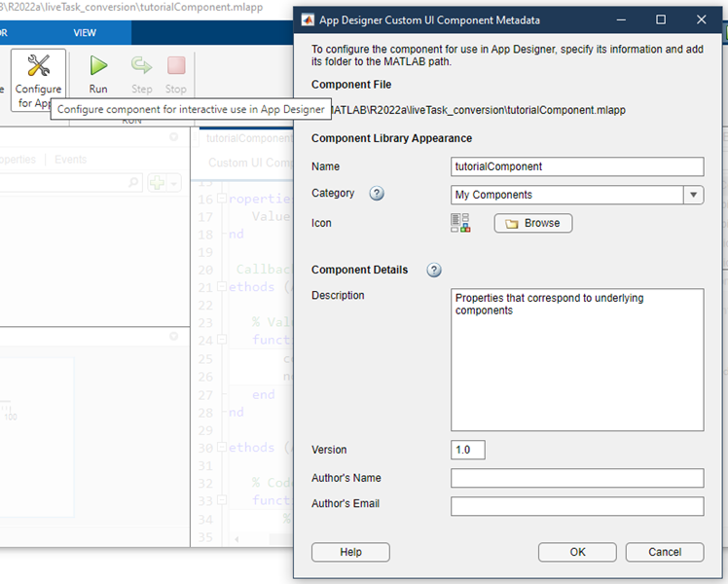Click the Step arrow icon
This screenshot has height=584, width=728.
point(141,65)
